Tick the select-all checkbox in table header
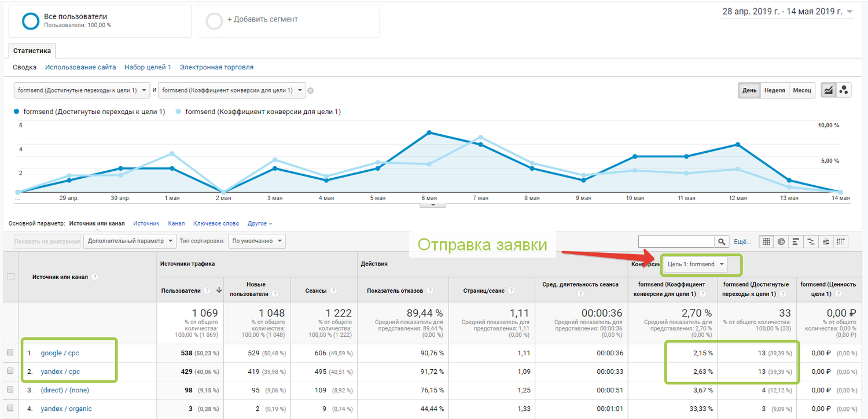 (10, 277)
